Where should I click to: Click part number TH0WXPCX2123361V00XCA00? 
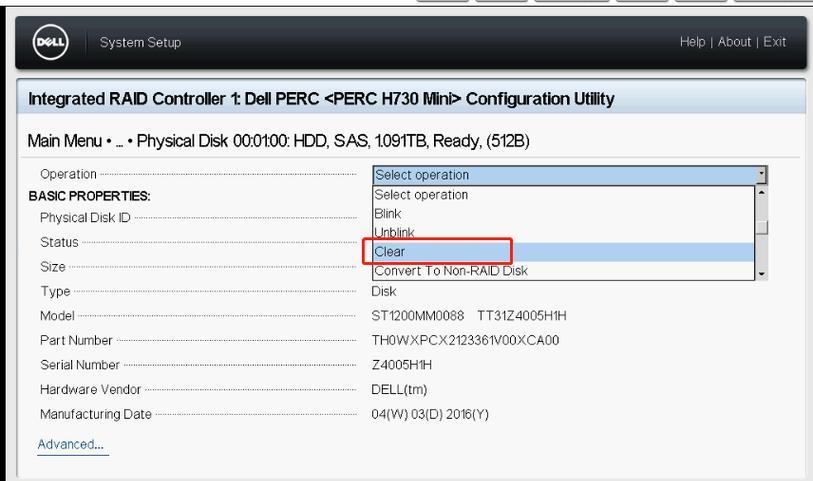tap(465, 341)
